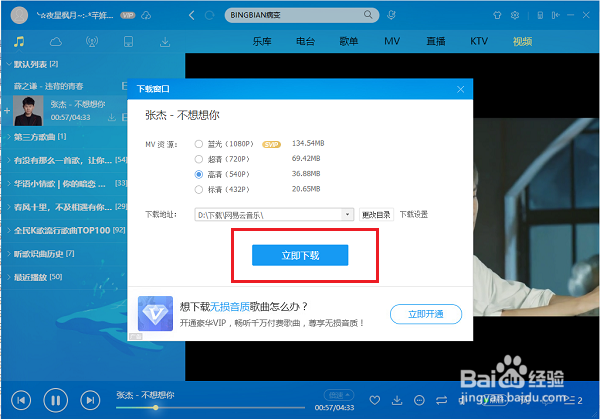Click 无损音质 highlighted link text
This screenshot has height=419, width=600.
point(230,307)
